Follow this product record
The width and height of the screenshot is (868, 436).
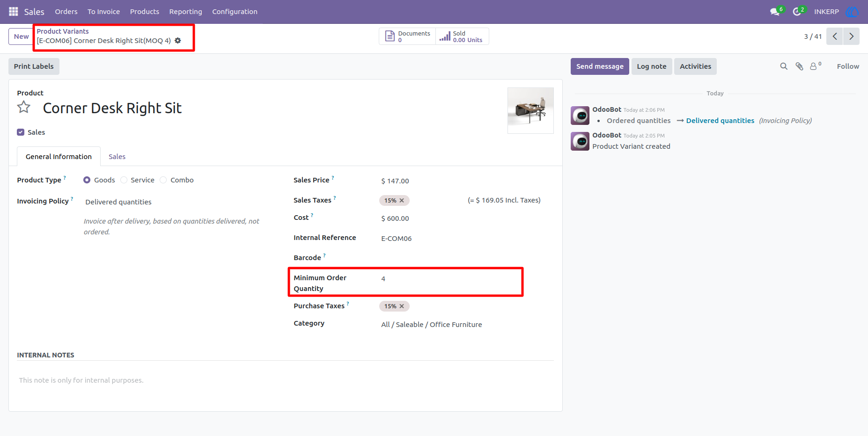click(x=848, y=66)
